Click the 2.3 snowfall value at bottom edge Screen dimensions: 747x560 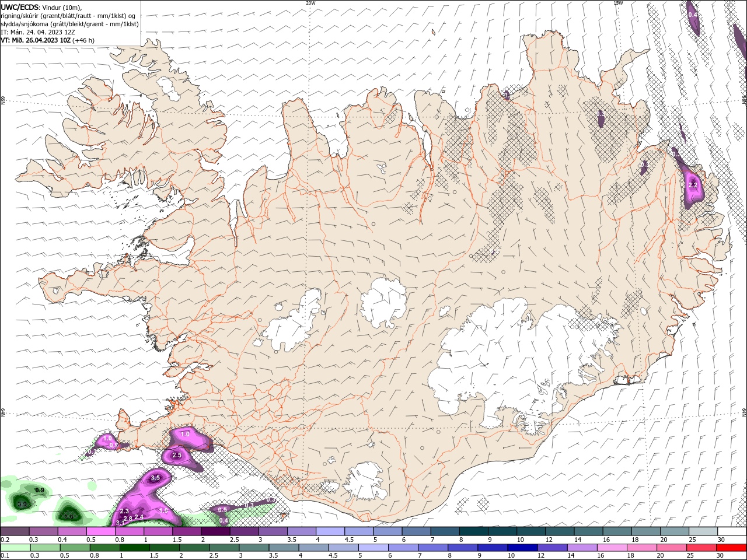(124, 511)
